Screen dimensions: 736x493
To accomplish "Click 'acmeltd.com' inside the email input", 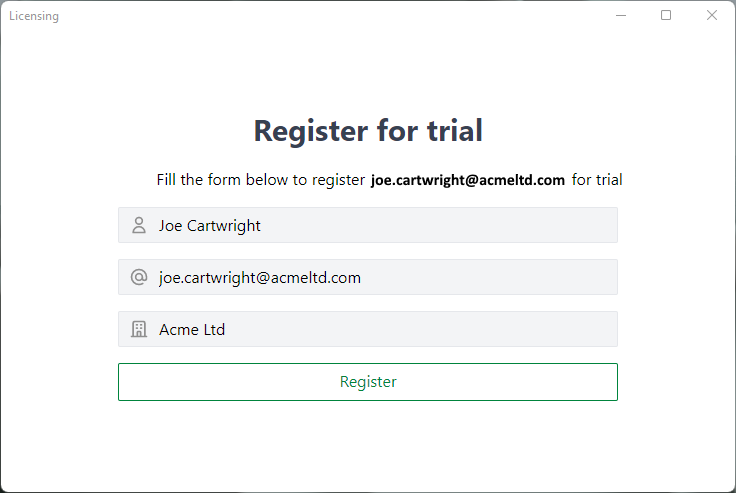I will tap(316, 277).
